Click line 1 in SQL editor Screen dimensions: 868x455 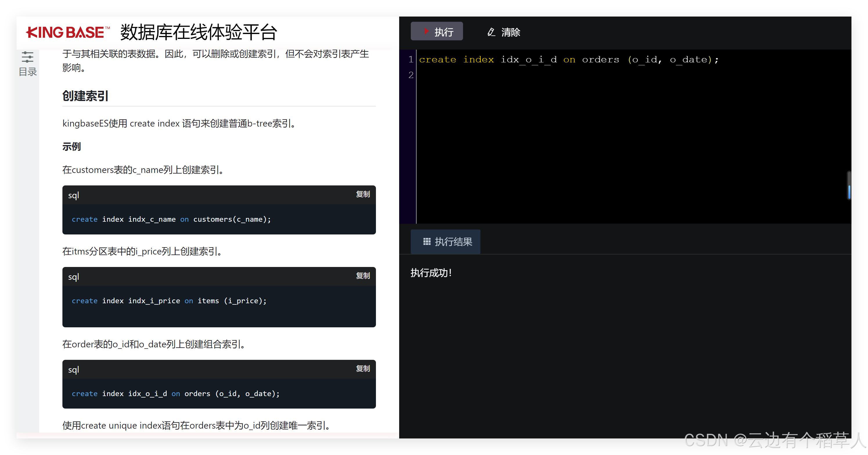[x=569, y=59]
